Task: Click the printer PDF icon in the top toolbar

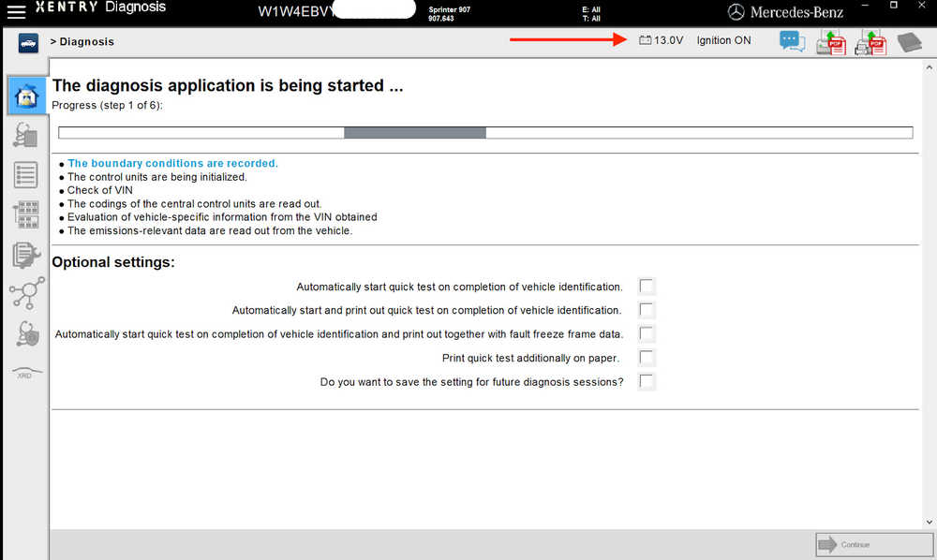Action: click(x=870, y=42)
